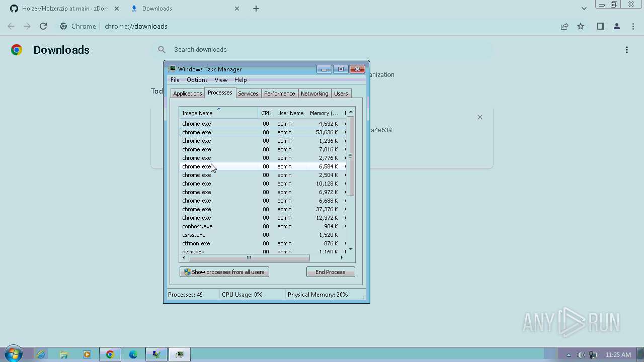This screenshot has height=362, width=644.
Task: Select the conhost.exe process row
Action: tap(263, 226)
